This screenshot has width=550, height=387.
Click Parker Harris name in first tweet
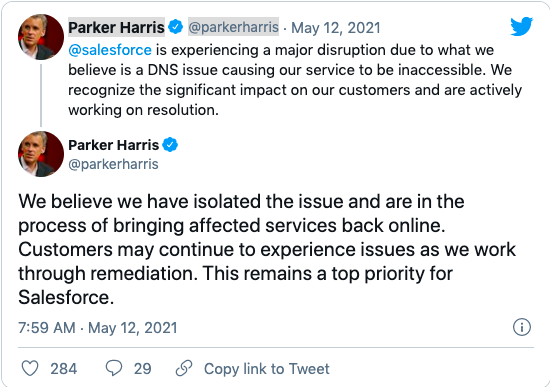click(x=116, y=27)
